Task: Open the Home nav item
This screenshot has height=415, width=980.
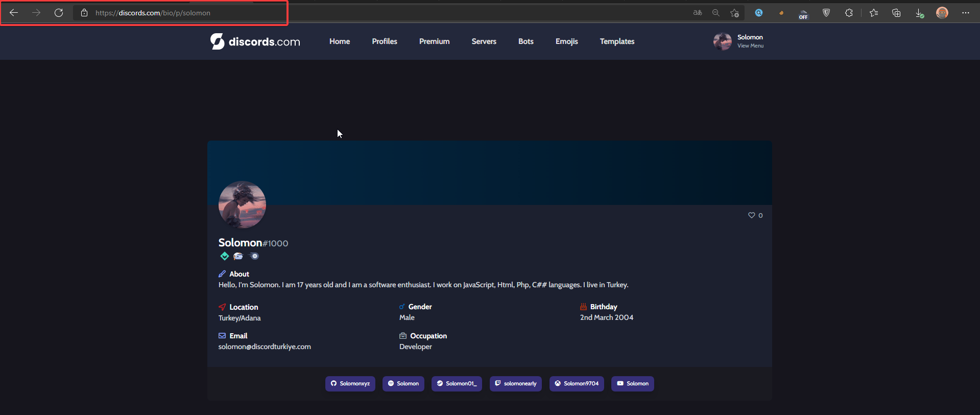Action: click(x=340, y=41)
